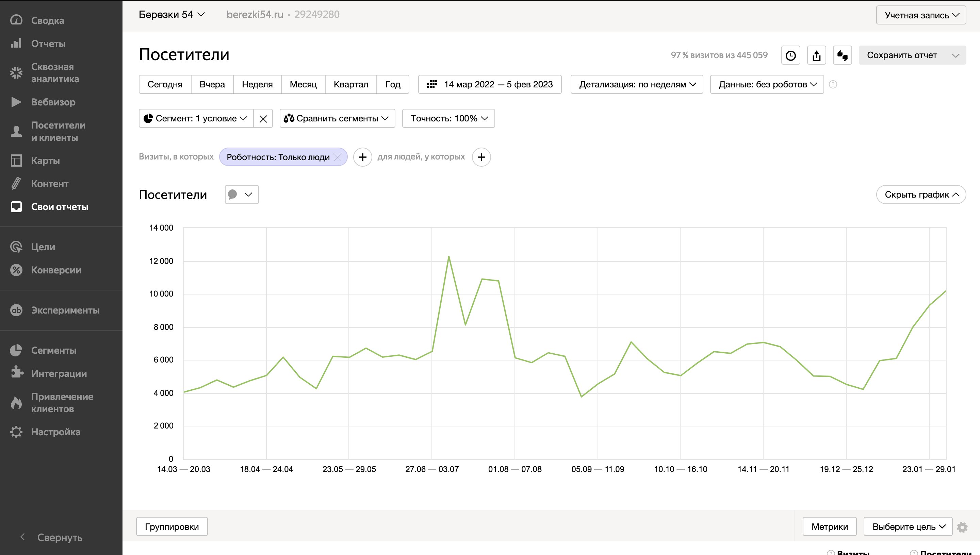Click the Метрики button
Image resolution: width=980 pixels, height=555 pixels.
[x=829, y=527]
